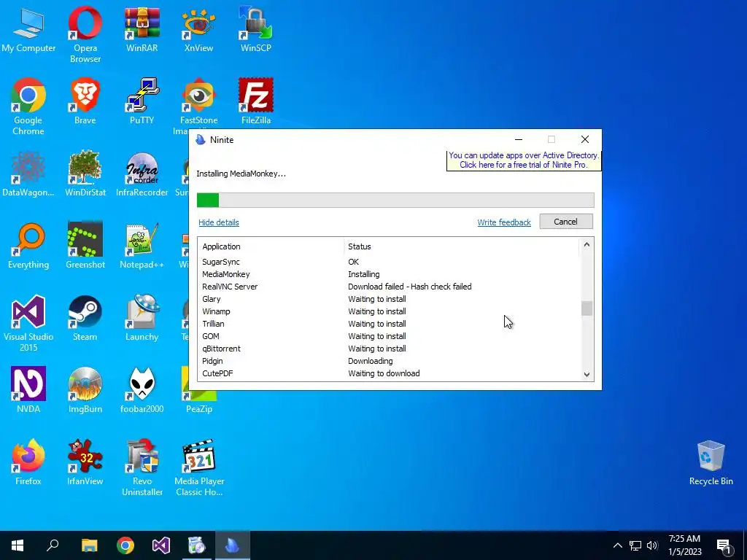Select the Pidgin row in the list
The image size is (747, 560).
(389, 361)
